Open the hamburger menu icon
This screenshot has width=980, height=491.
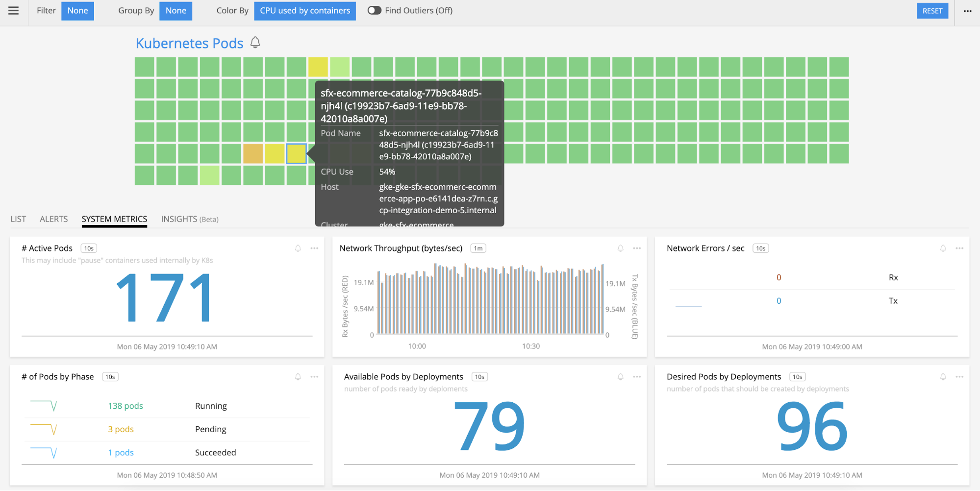click(x=14, y=11)
